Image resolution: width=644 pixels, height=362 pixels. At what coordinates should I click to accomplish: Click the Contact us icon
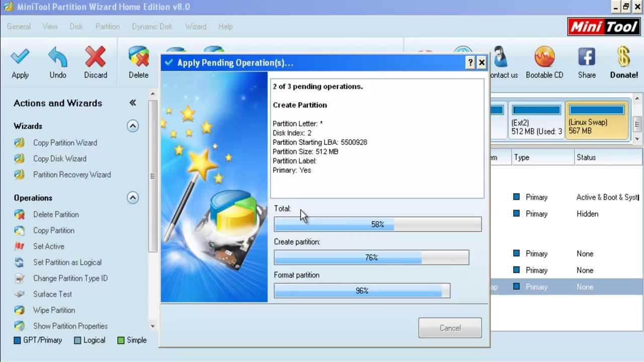[500, 57]
